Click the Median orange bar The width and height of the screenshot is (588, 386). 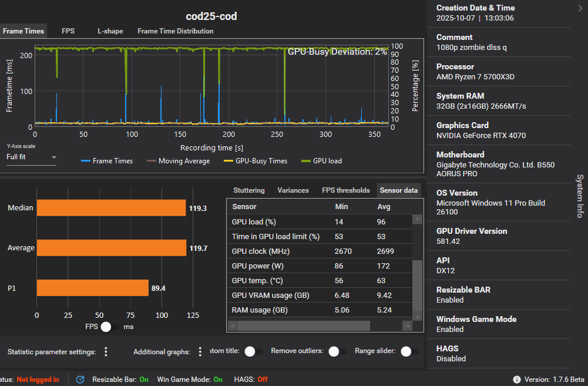111,208
